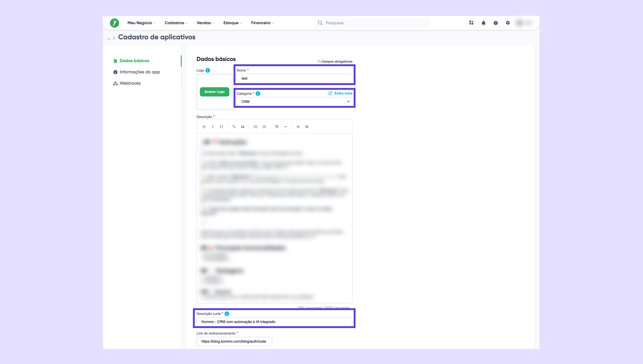Go to Informações do app section

(139, 72)
